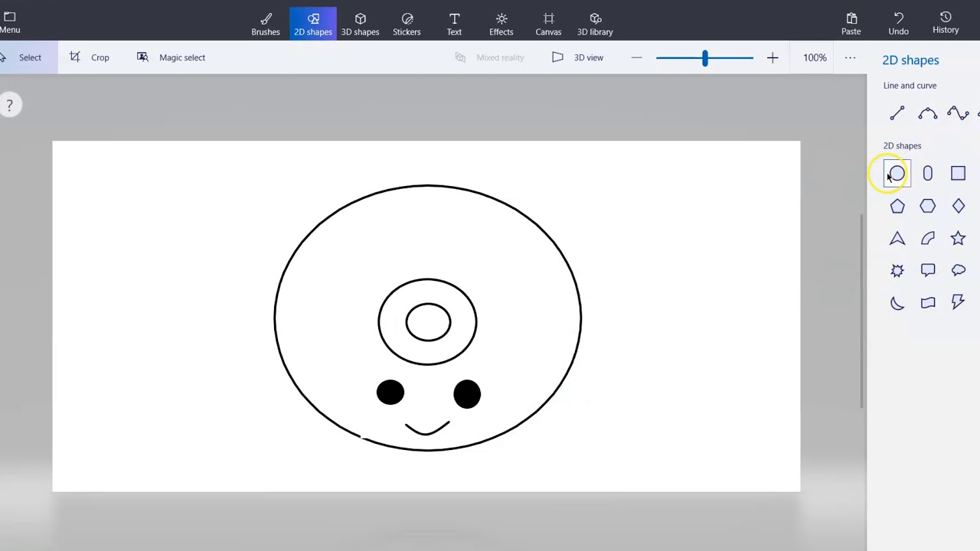
Task: Toggle Mixed reality mode
Action: pos(489,57)
